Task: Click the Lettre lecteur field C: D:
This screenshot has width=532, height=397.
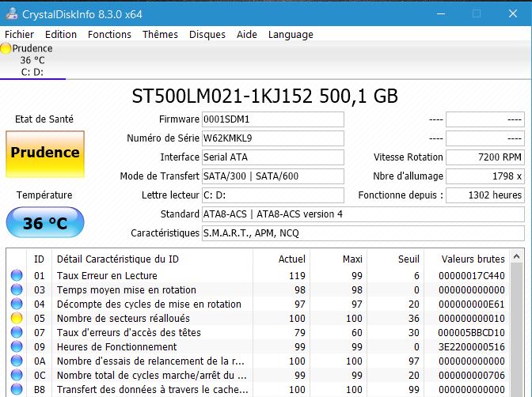Action: pyautogui.click(x=273, y=195)
